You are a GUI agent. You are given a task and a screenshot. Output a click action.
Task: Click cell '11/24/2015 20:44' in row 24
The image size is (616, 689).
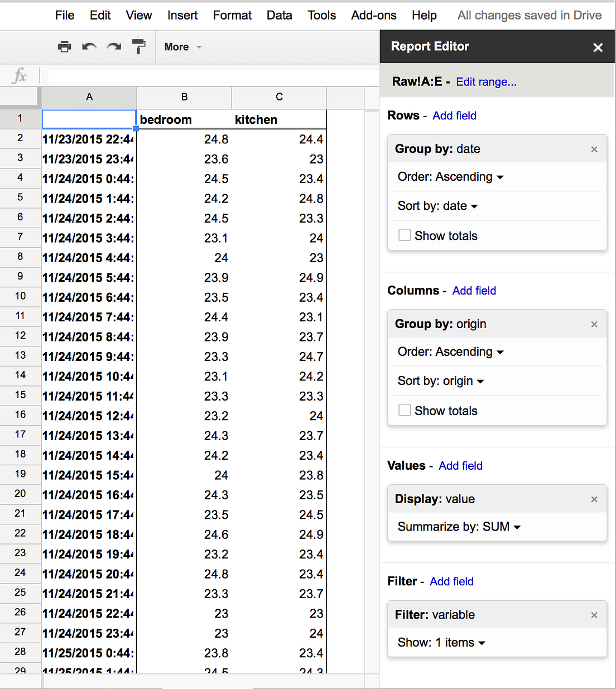(89, 574)
